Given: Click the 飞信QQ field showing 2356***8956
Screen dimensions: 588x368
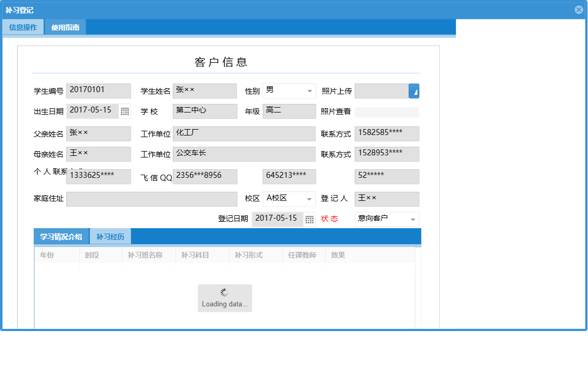Looking at the screenshot, I should pos(205,176).
